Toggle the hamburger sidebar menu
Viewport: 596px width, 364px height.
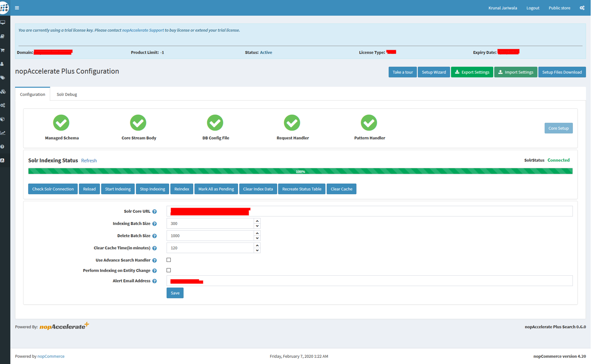(x=17, y=8)
